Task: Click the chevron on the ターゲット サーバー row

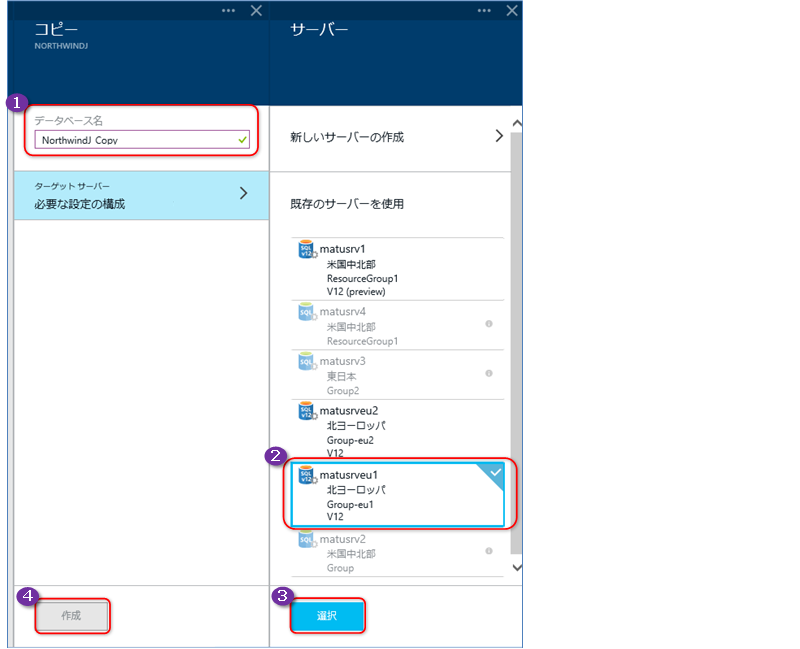Action: click(244, 193)
